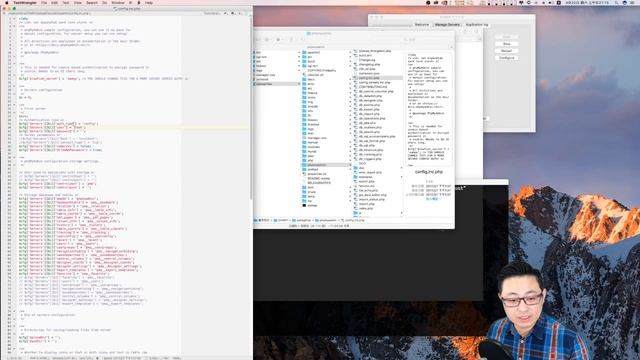Switch to the Manage Servers tab in XAMPP
The width and height of the screenshot is (640, 360).
click(x=447, y=24)
